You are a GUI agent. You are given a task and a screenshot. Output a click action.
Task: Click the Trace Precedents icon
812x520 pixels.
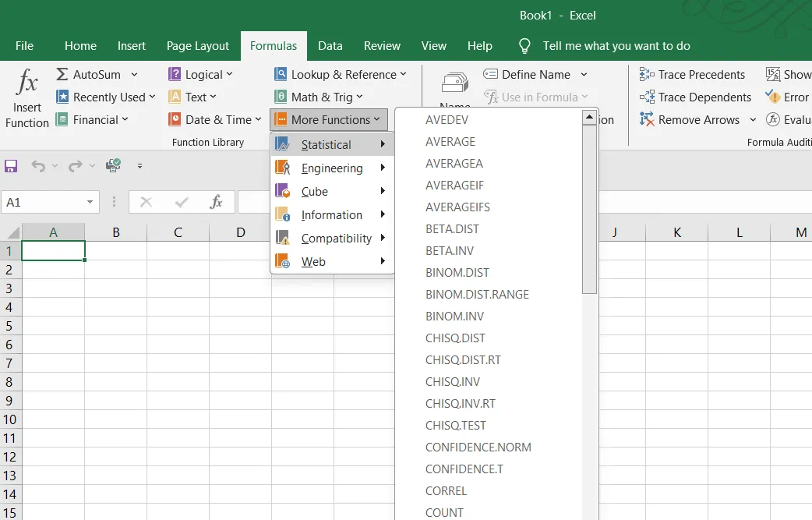pos(645,74)
